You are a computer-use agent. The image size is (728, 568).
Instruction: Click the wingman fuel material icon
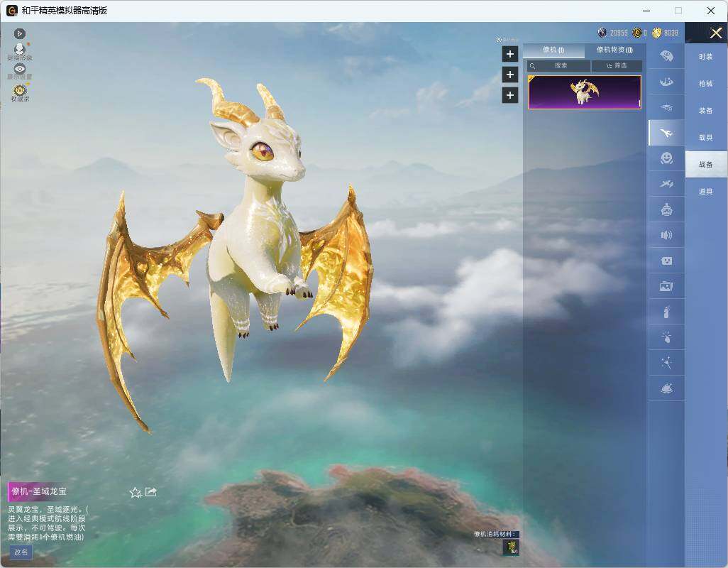tap(511, 547)
